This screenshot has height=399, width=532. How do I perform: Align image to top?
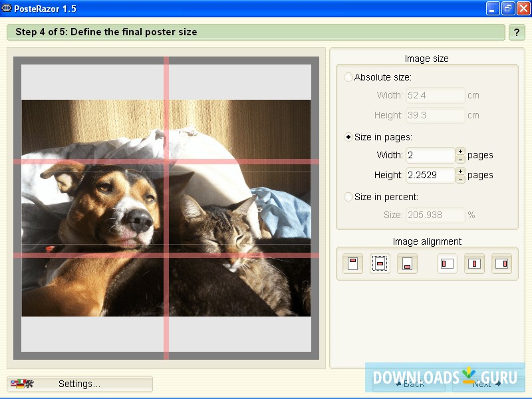click(x=352, y=263)
